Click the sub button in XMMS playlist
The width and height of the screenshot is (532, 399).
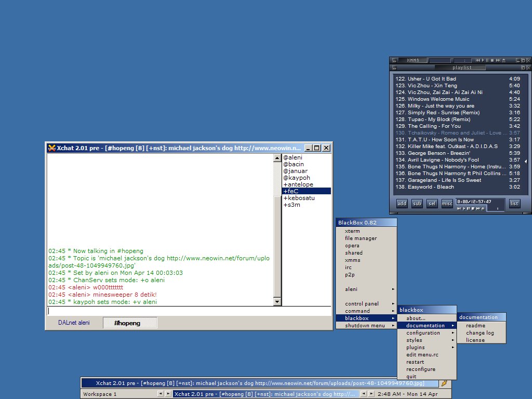417,204
